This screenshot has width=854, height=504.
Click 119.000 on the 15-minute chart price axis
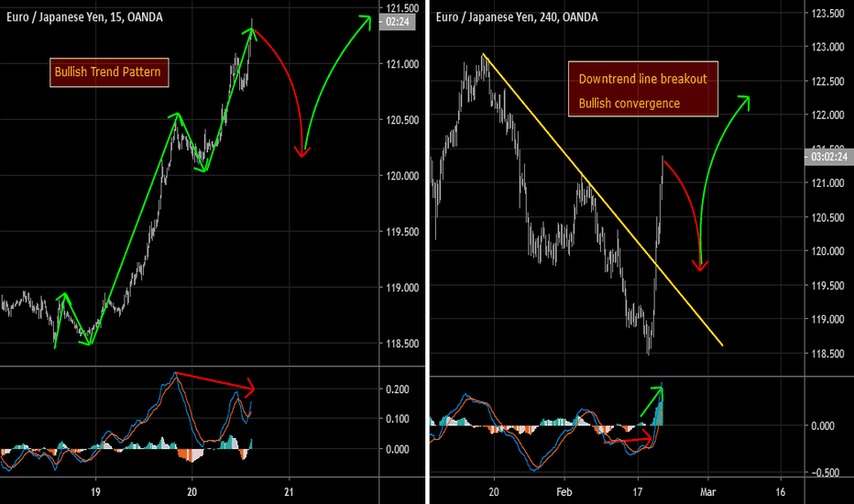point(402,288)
